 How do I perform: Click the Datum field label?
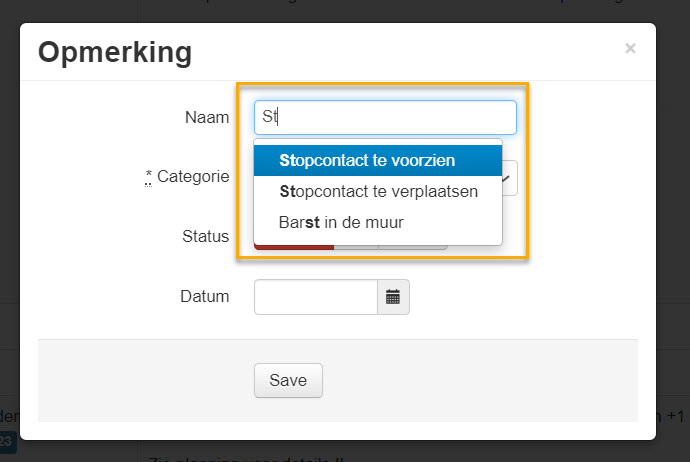tap(204, 297)
